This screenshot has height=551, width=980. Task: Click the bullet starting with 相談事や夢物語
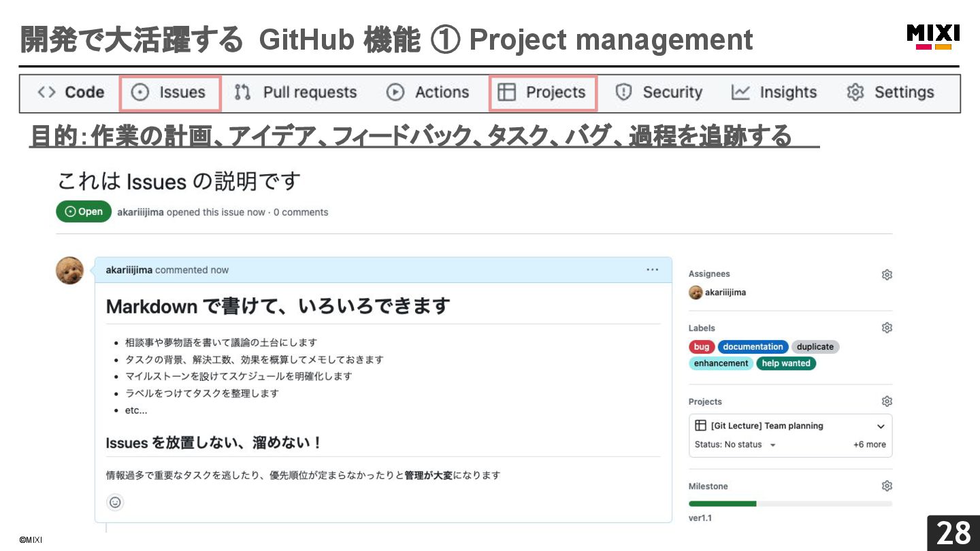[x=221, y=343]
